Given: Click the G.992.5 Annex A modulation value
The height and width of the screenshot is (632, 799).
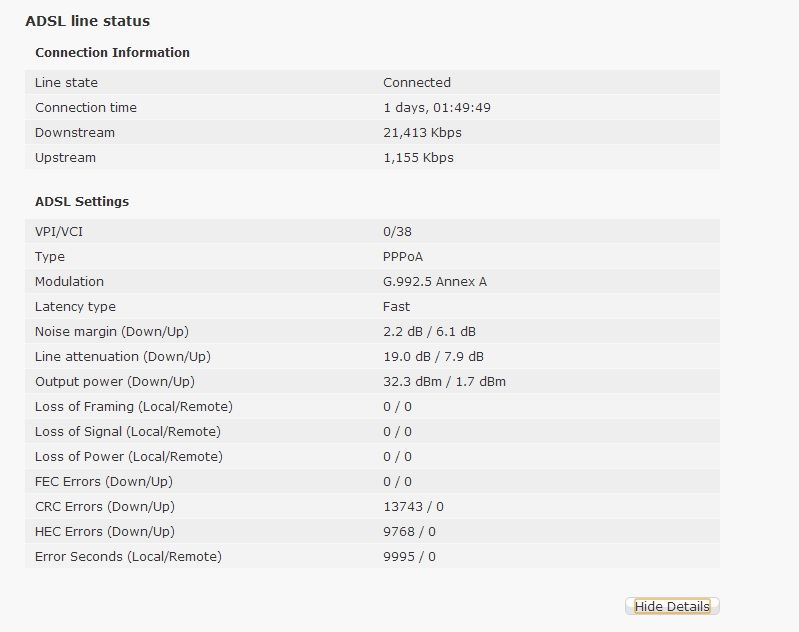Looking at the screenshot, I should [435, 281].
